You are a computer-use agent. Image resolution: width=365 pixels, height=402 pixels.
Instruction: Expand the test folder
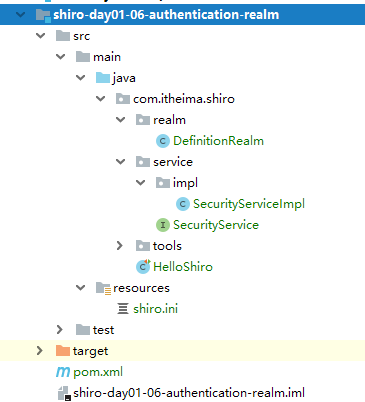60,330
